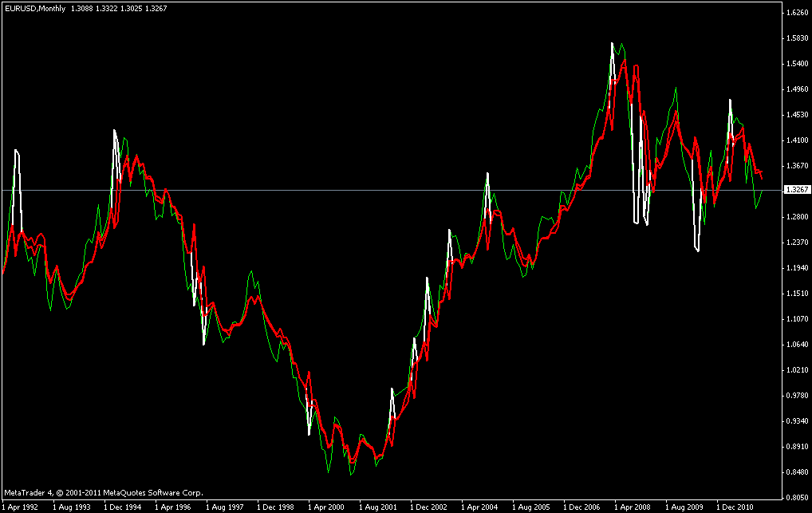The image size is (812, 513).
Task: Click the 1 Apr 2004 date label
Action: click(479, 507)
